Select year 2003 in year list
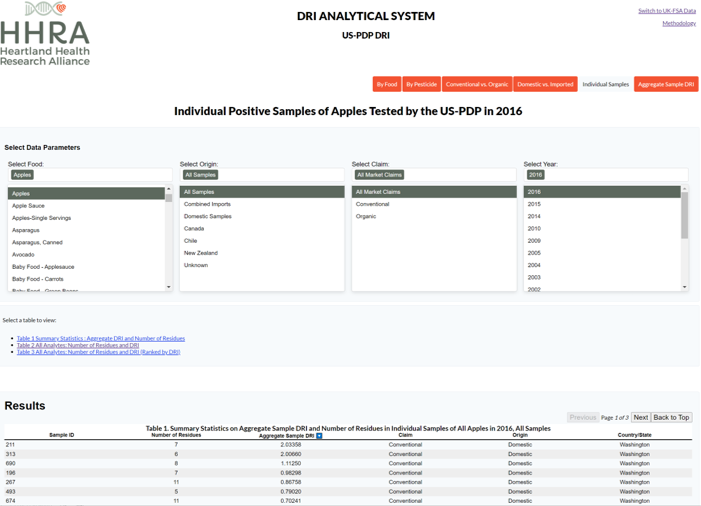The width and height of the screenshot is (701, 506). click(x=602, y=277)
